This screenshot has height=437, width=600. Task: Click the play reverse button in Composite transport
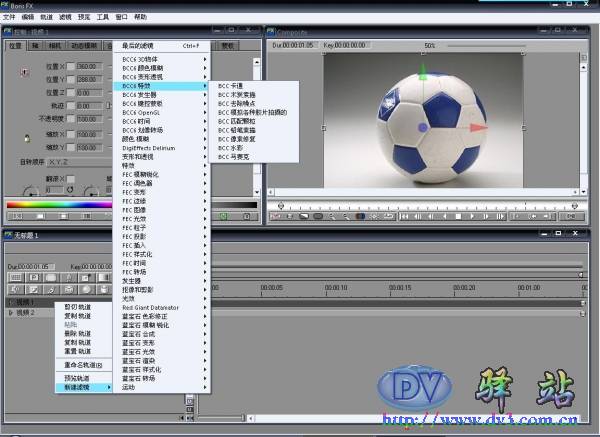445,217
